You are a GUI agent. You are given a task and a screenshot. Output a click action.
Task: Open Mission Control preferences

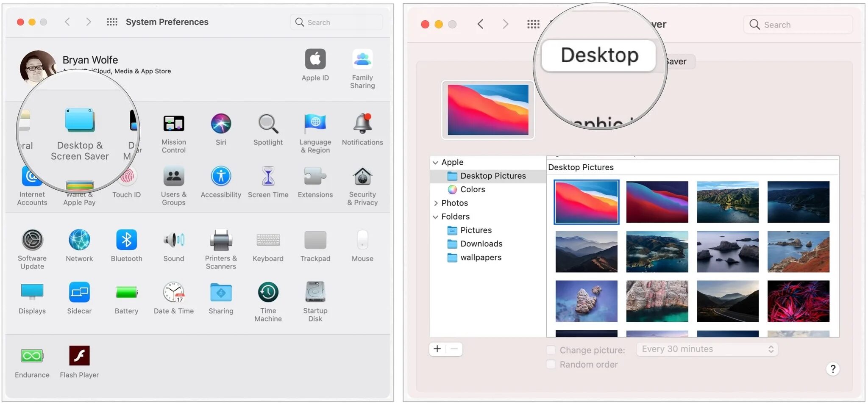(x=174, y=133)
